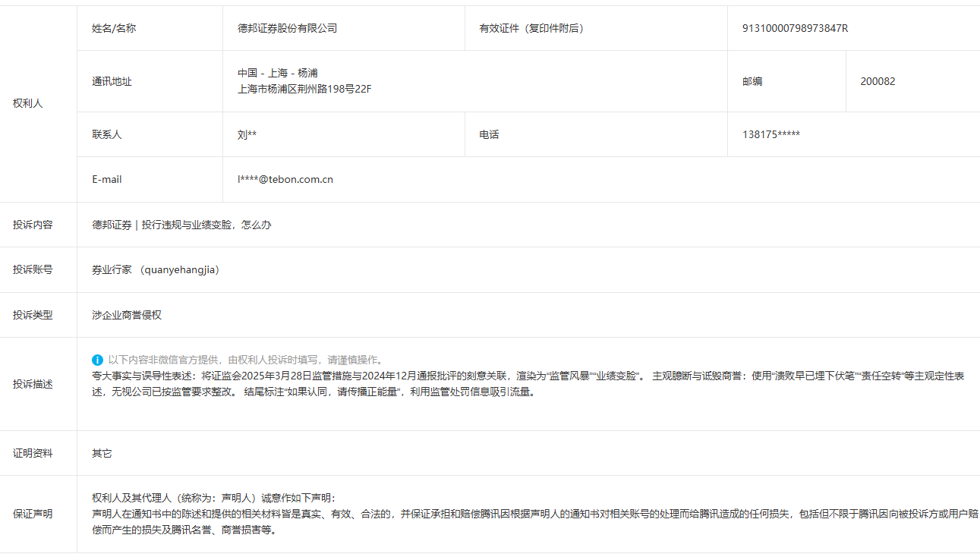Viewport: 980px width, 557px height.
Task: Click the 电话 label
Action: [x=489, y=134]
